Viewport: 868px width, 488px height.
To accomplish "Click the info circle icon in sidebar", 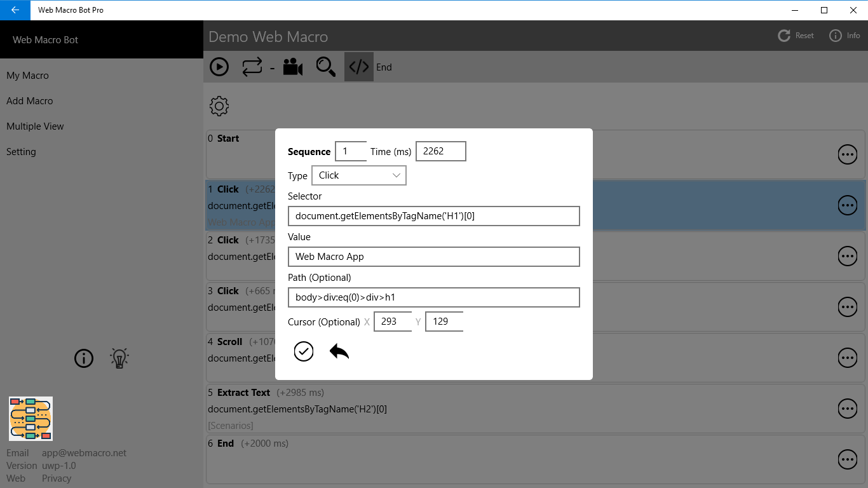I will coord(83,358).
